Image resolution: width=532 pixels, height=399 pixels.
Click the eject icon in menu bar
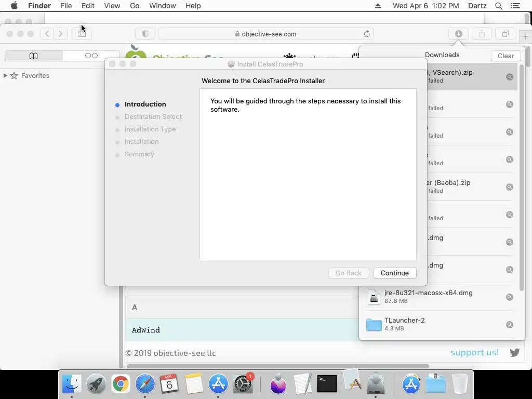(378, 6)
